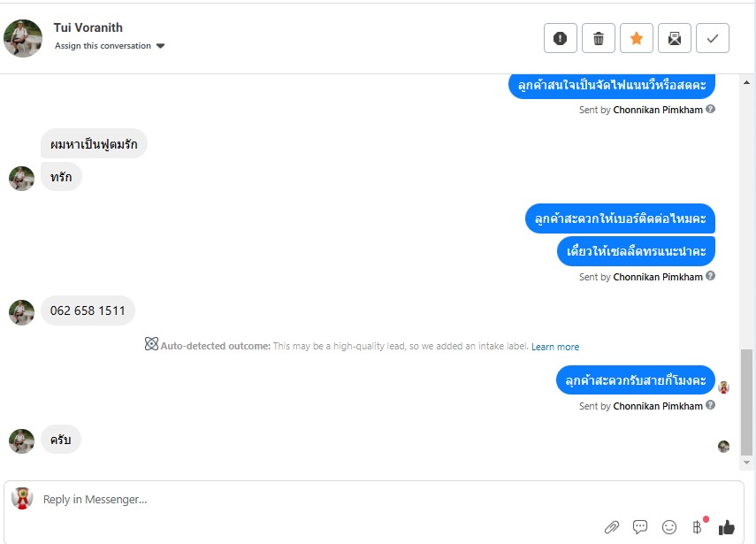Send a thumbs-up like

(x=727, y=527)
